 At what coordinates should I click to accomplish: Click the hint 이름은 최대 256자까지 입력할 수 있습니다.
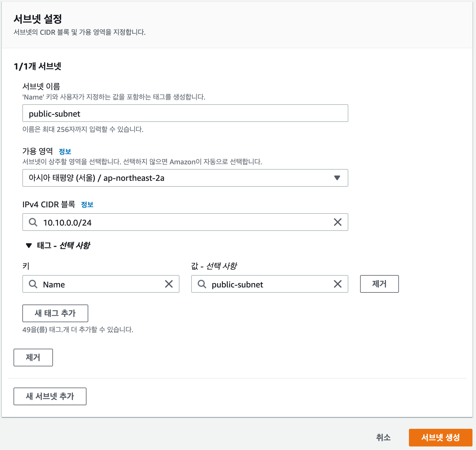click(83, 129)
